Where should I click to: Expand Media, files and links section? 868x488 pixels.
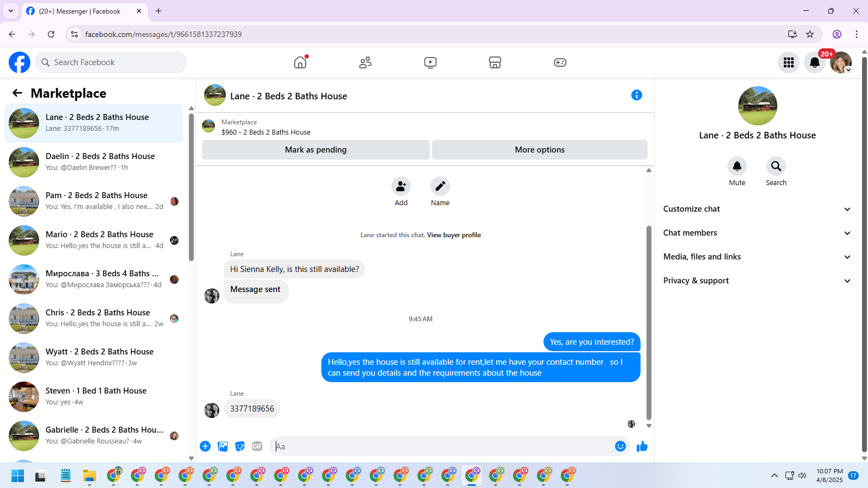[757, 257]
